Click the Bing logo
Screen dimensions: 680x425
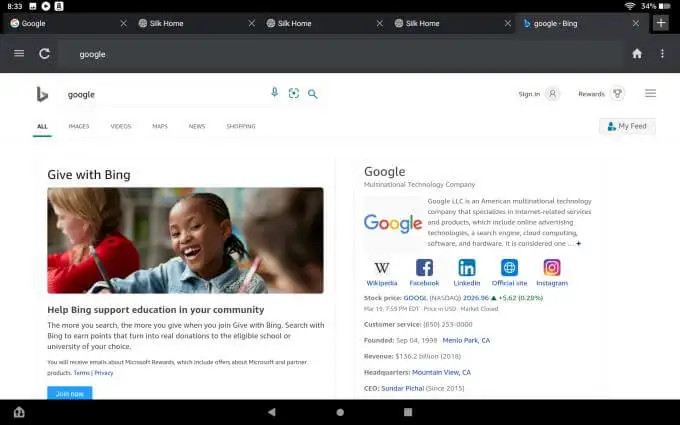click(42, 94)
